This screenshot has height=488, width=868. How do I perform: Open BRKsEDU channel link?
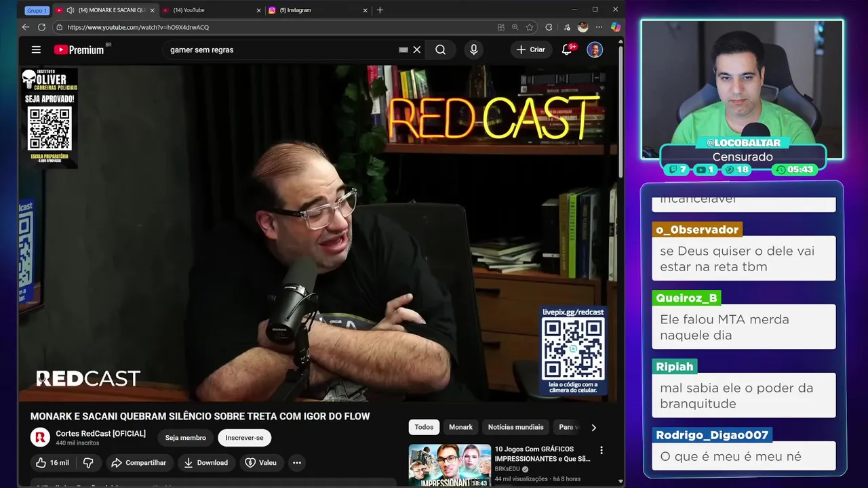click(x=507, y=469)
